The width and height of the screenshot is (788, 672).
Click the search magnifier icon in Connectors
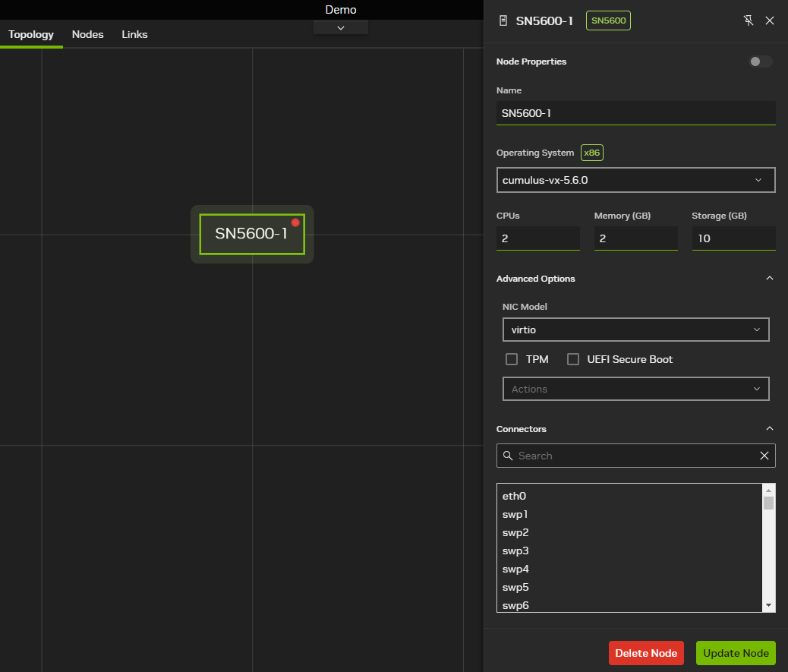[x=508, y=456]
